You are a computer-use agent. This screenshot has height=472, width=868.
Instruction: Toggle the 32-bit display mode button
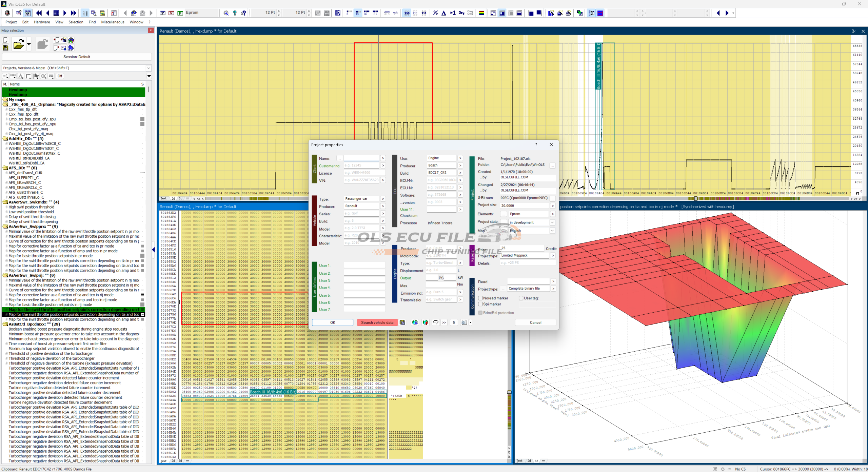pos(366,13)
